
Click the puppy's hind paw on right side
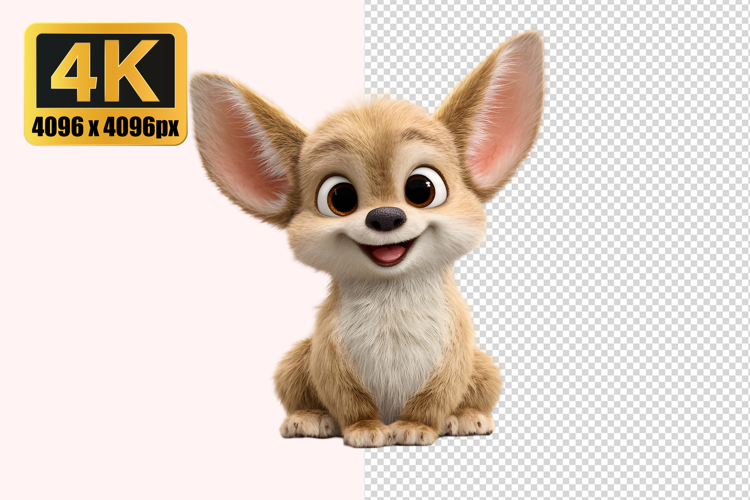(469, 421)
